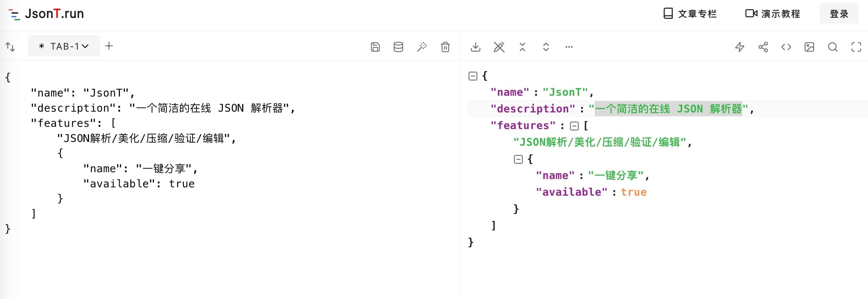Click "JSON解析/美化/压缩/验证/编辑" string in tree view
The image size is (868, 299).
(x=600, y=142)
